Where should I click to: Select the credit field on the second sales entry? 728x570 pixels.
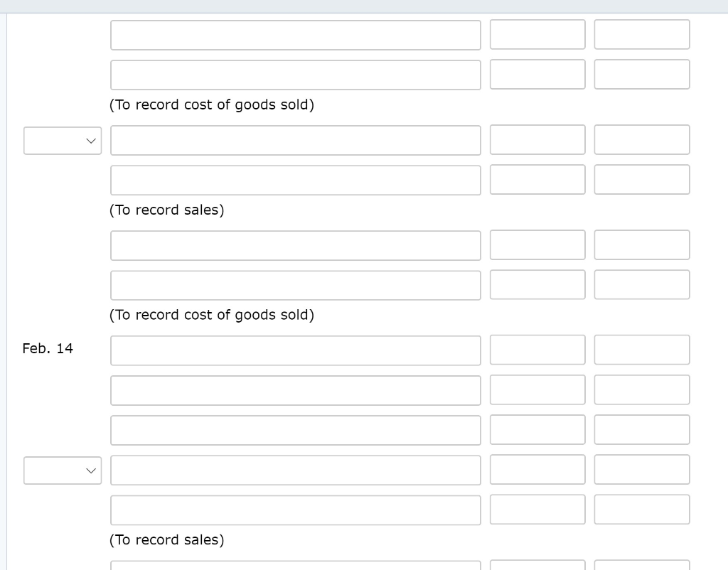coord(642,510)
